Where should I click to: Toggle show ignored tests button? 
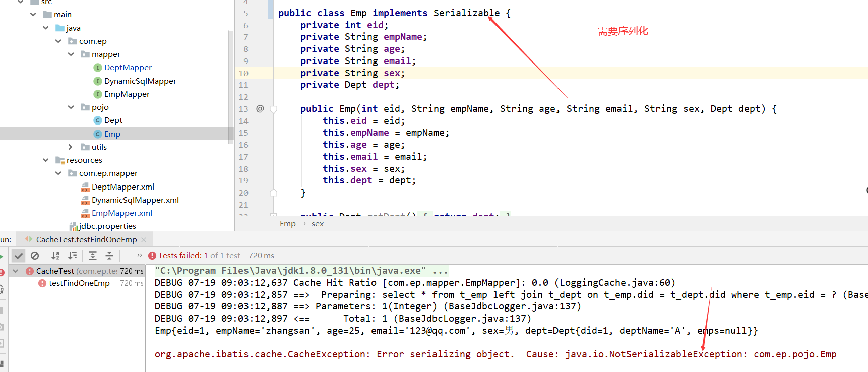35,256
